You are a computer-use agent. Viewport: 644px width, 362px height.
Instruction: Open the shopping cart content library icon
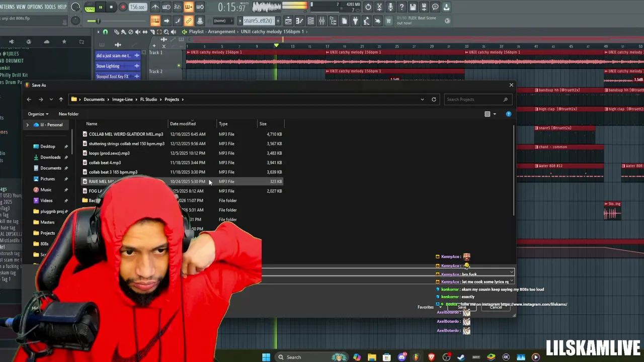388,21
